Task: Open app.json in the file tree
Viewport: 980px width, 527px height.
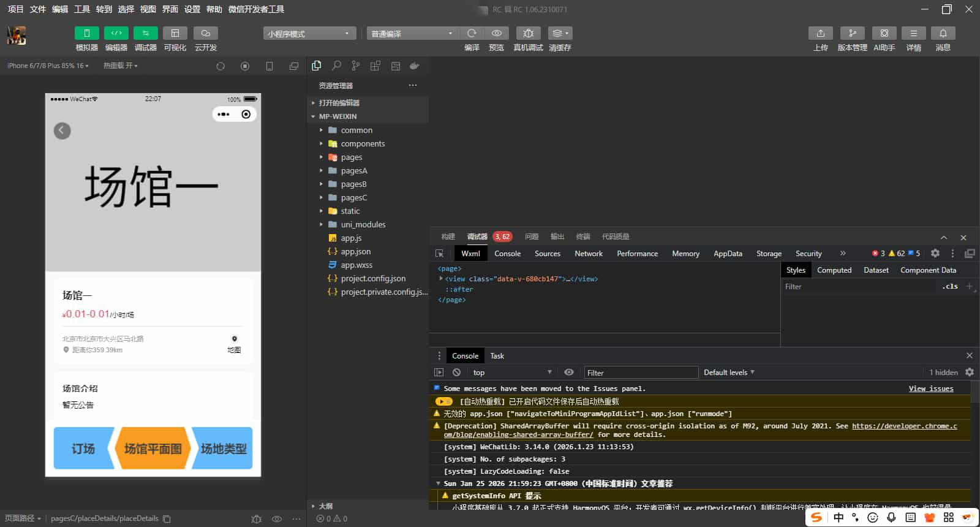Action: (x=355, y=252)
